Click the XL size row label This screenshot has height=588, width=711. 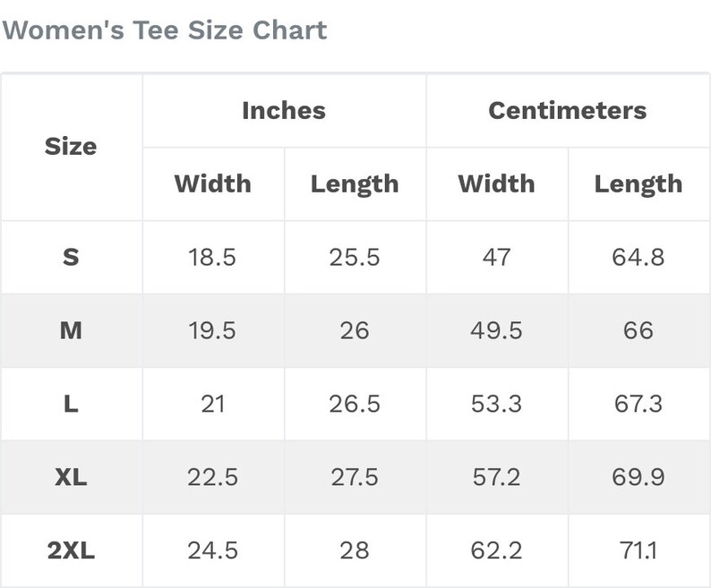click(x=72, y=477)
